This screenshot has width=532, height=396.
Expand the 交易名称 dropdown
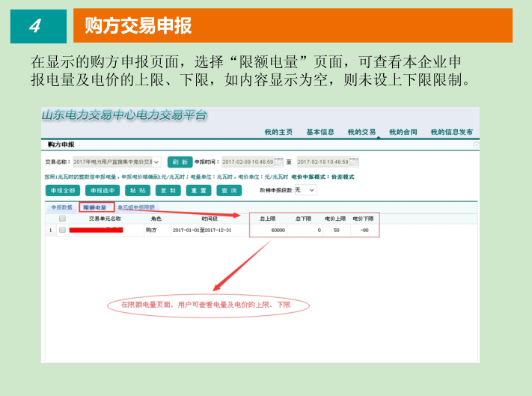pyautogui.click(x=156, y=162)
